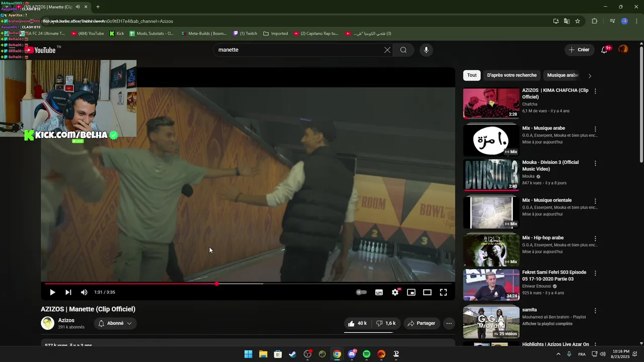The image size is (644, 362).
Task: Mute the video player volume
Action: point(84,292)
